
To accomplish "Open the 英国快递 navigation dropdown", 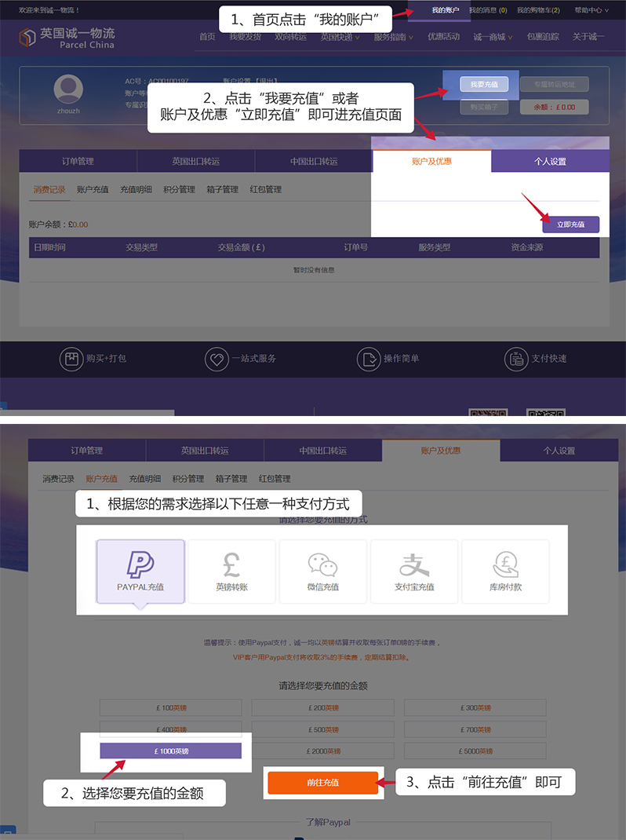I will pyautogui.click(x=340, y=37).
